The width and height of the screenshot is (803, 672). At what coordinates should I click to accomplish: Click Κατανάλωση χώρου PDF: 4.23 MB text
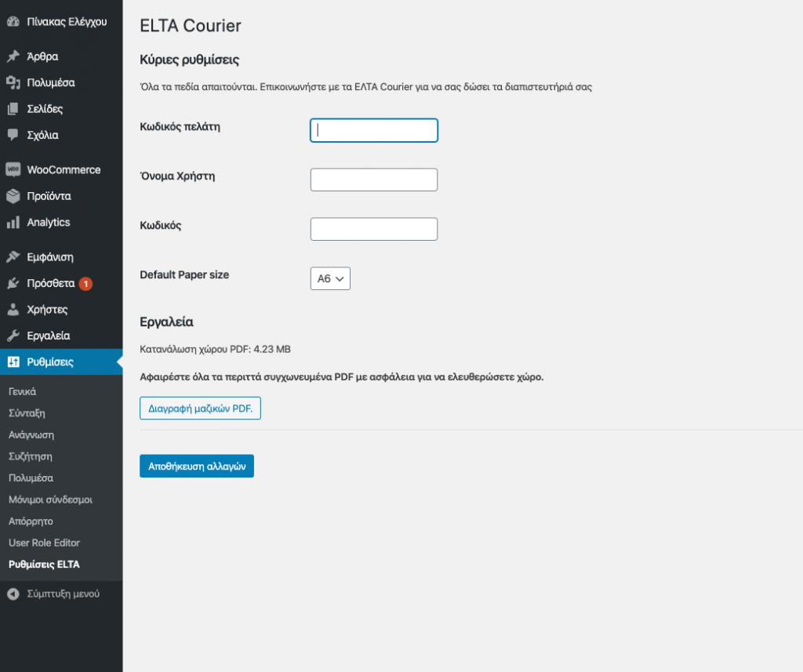pyautogui.click(x=215, y=349)
